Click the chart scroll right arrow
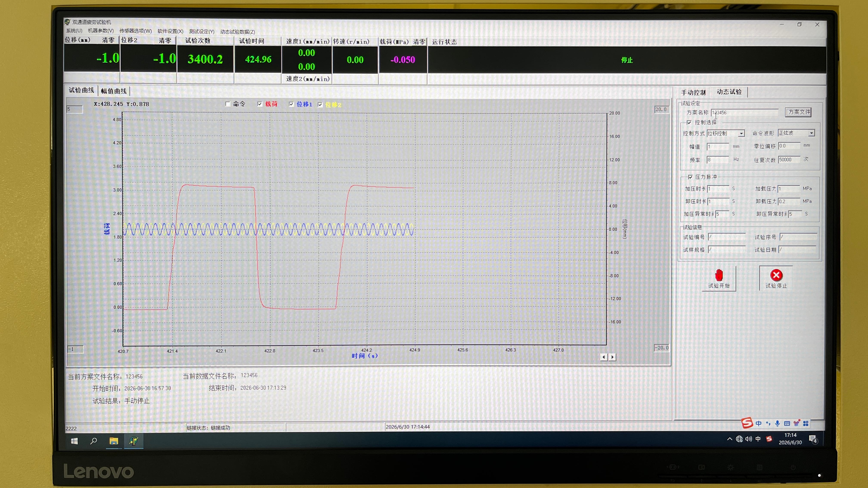 pyautogui.click(x=612, y=357)
